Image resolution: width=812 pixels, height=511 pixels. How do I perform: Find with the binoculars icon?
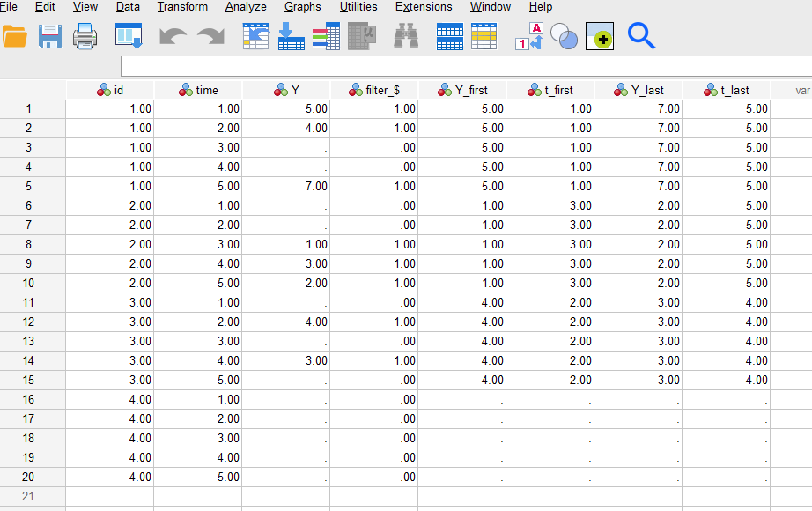pyautogui.click(x=406, y=36)
